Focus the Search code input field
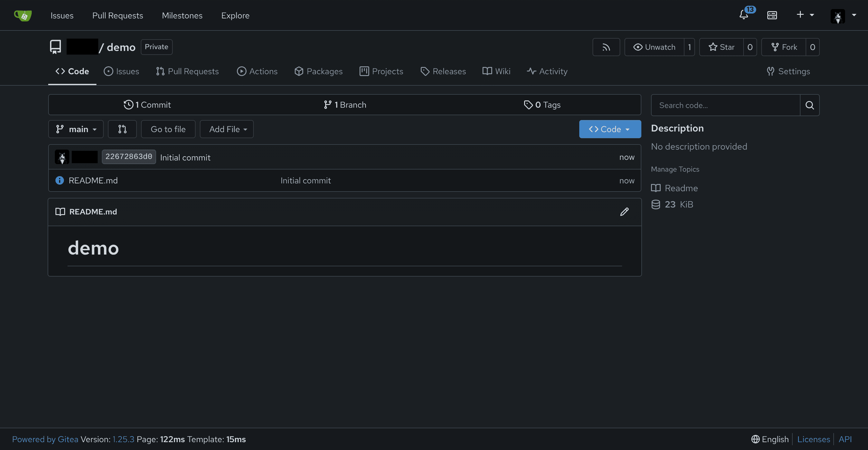Viewport: 868px width, 450px height. 725,105
